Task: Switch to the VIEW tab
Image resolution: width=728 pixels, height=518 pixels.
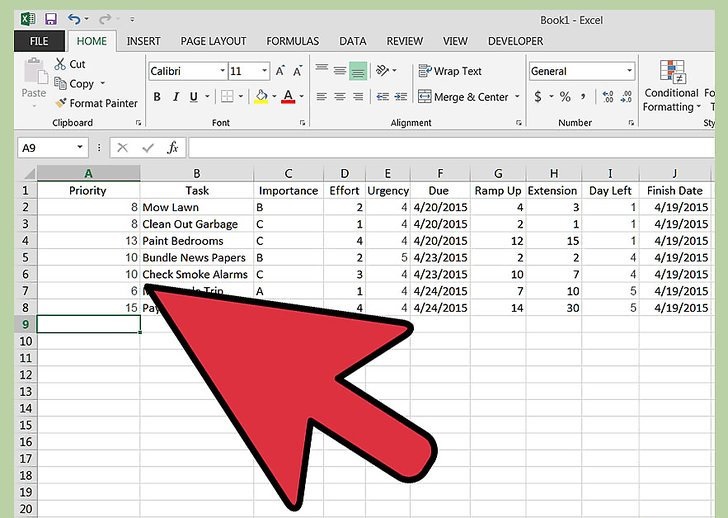Action: pos(455,41)
